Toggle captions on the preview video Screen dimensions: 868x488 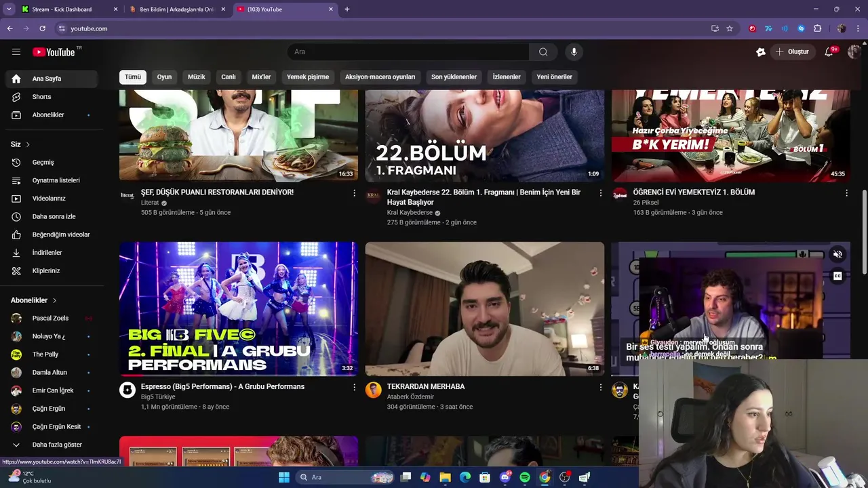click(x=837, y=276)
